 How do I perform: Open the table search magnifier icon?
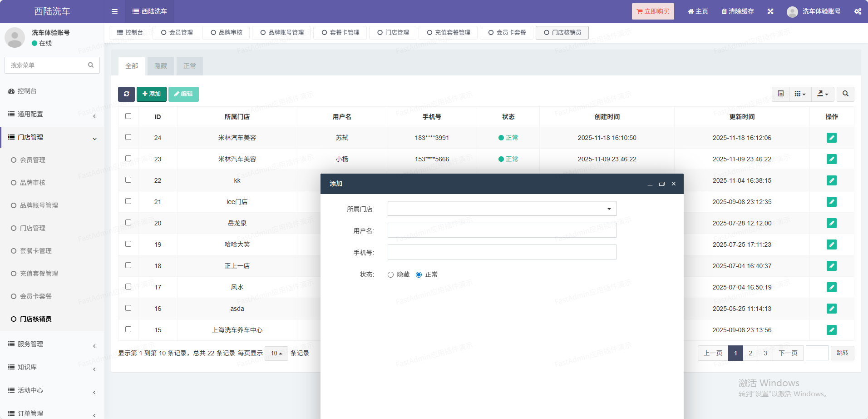pyautogui.click(x=845, y=94)
